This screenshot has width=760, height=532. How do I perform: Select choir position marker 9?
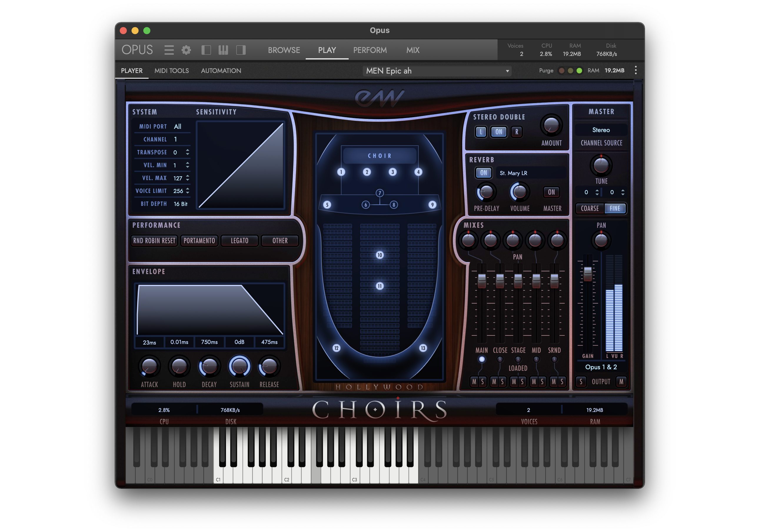(x=432, y=205)
